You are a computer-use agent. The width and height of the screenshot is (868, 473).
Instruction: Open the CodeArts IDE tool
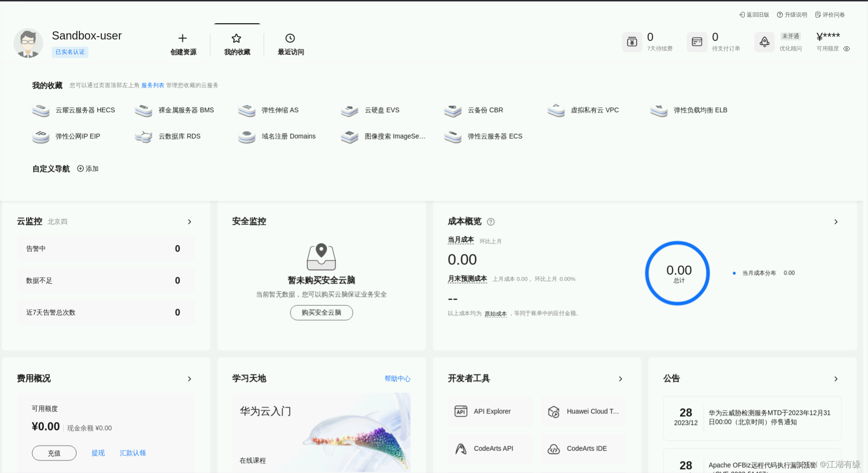click(583, 449)
